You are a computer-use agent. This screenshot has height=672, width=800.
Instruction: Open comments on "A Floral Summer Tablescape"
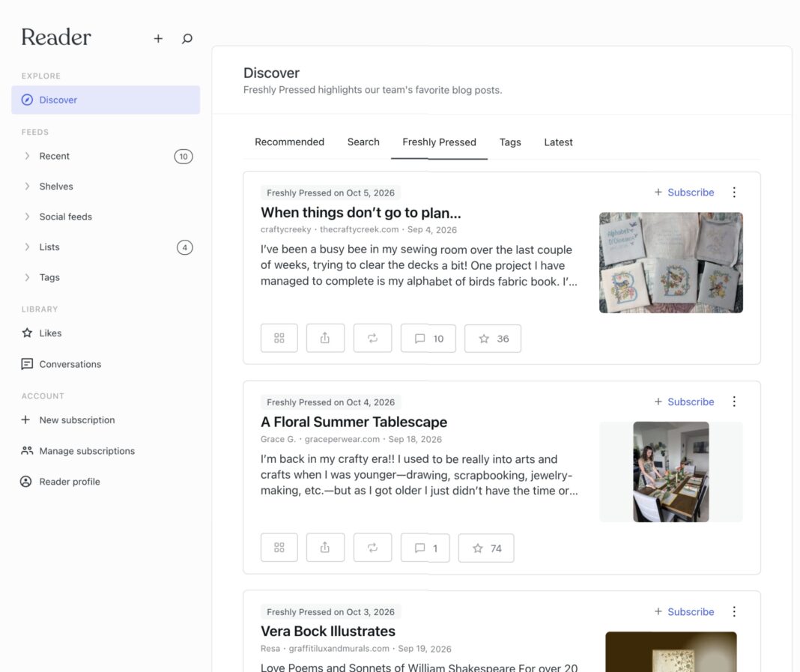[425, 548]
